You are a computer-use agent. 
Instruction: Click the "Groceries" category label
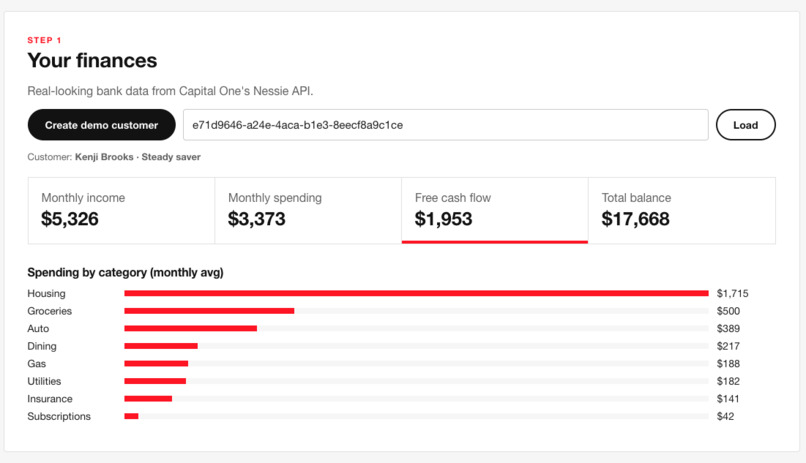(49, 311)
